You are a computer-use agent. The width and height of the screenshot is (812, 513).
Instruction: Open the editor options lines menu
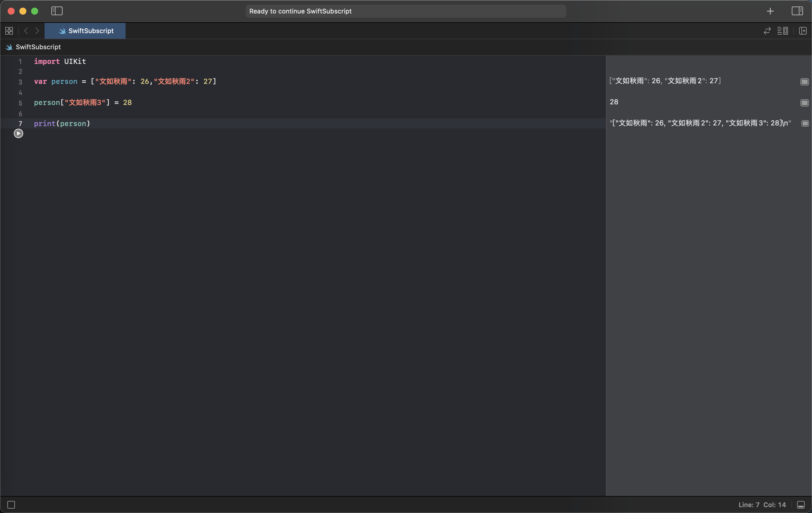pos(782,31)
